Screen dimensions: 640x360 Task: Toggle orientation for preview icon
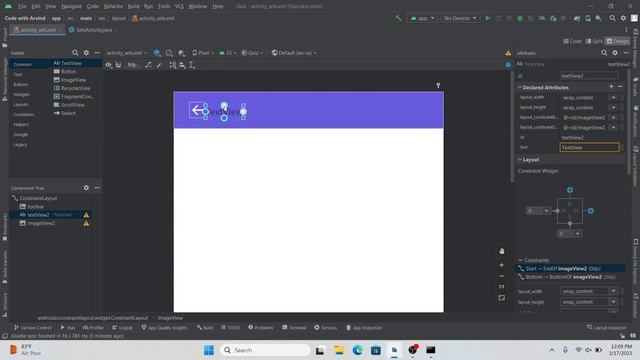click(x=169, y=53)
